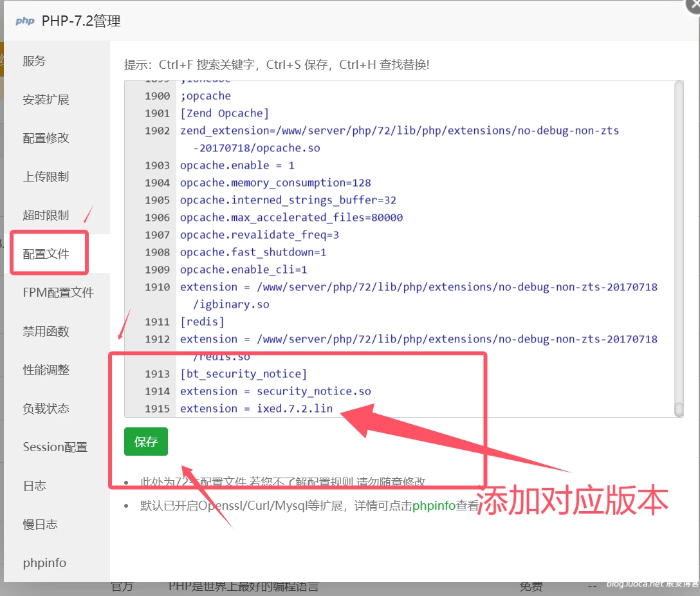
Task: Open 性能调整 settings
Action: pos(46,370)
